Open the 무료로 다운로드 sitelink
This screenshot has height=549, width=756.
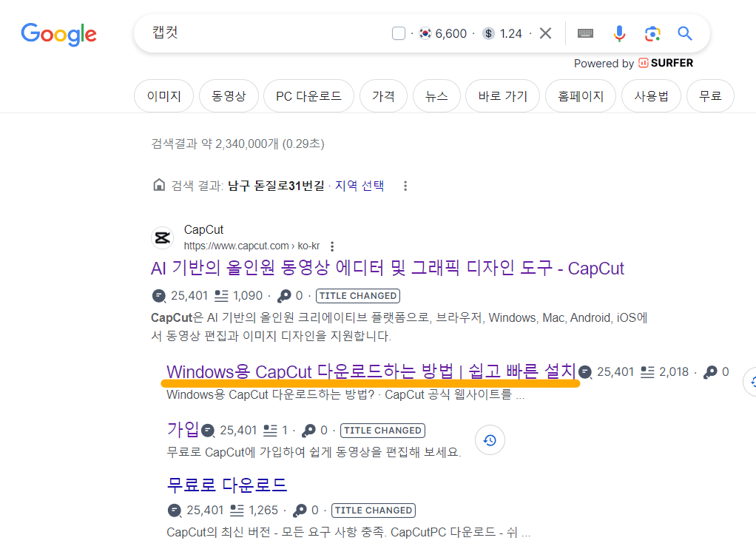coord(227,485)
